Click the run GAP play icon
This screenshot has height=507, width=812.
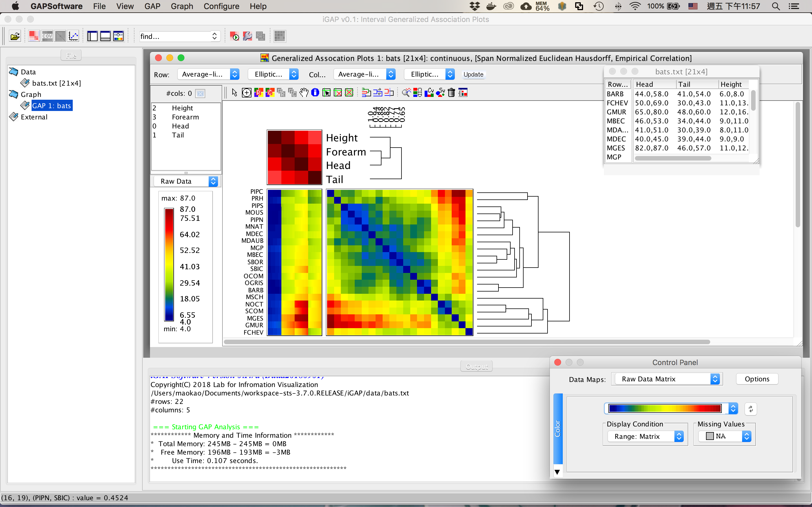pos(234,36)
